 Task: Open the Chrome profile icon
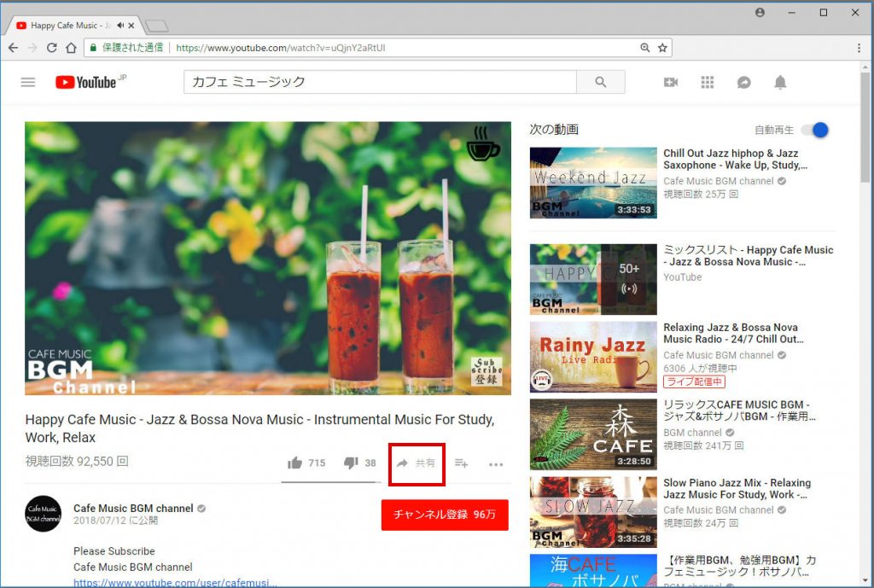click(x=760, y=13)
